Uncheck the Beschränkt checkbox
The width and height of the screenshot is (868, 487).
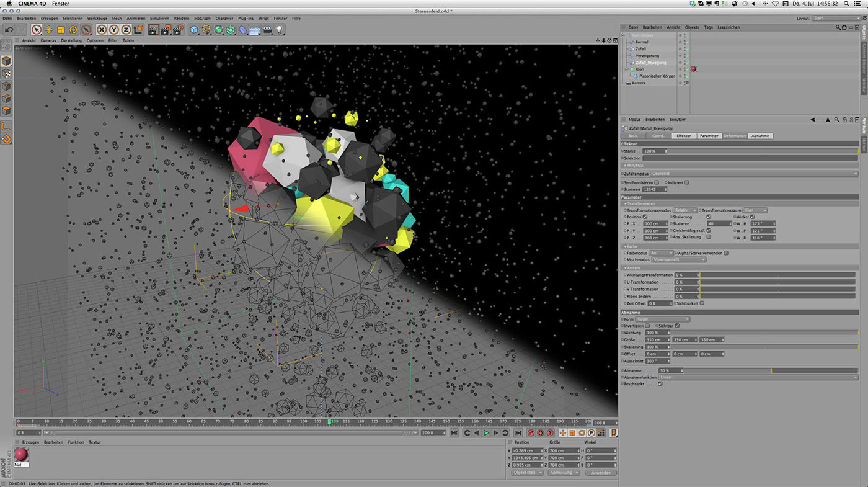pyautogui.click(x=660, y=384)
